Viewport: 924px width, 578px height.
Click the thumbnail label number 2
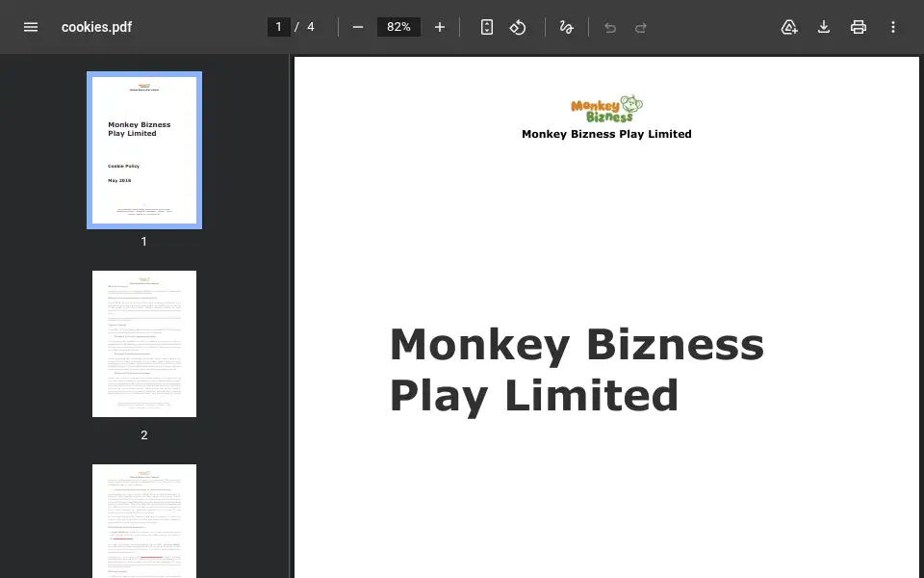[143, 434]
